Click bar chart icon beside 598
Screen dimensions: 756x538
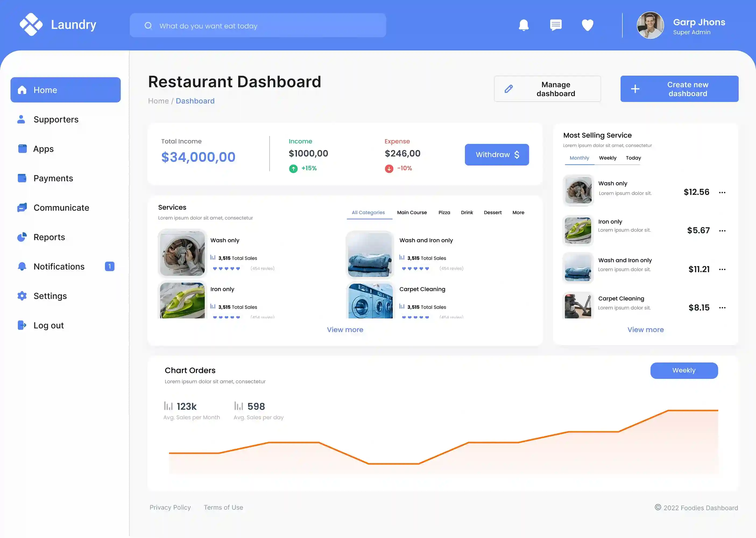tap(239, 406)
